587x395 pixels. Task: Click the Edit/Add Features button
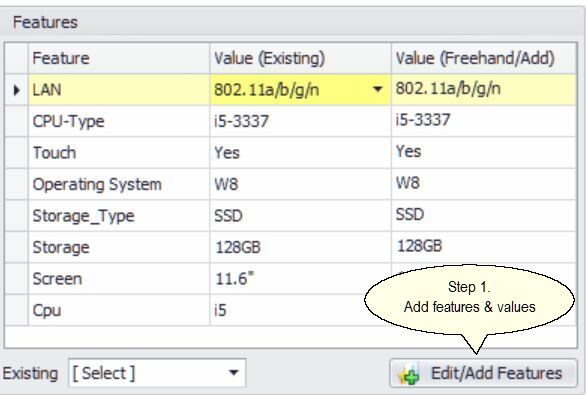[x=483, y=373]
